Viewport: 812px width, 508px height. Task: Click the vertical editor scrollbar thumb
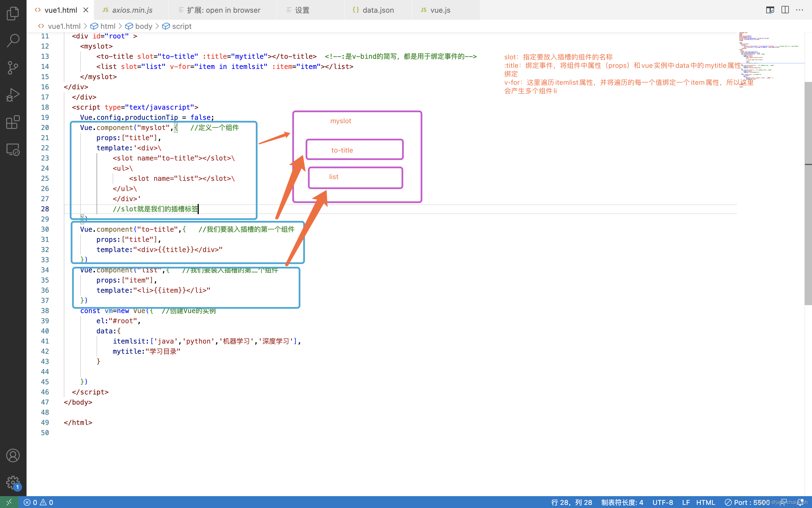coord(808,193)
